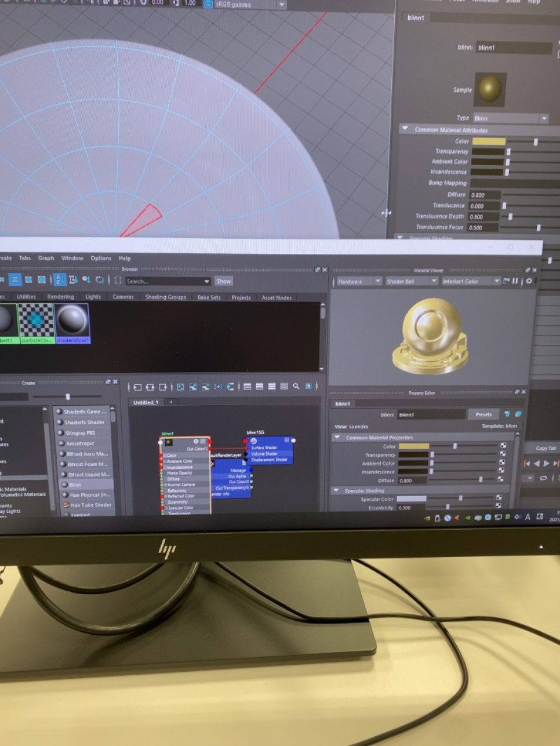This screenshot has width=560, height=746.
Task: Open the Window menu in Hypershade
Action: coord(72,258)
